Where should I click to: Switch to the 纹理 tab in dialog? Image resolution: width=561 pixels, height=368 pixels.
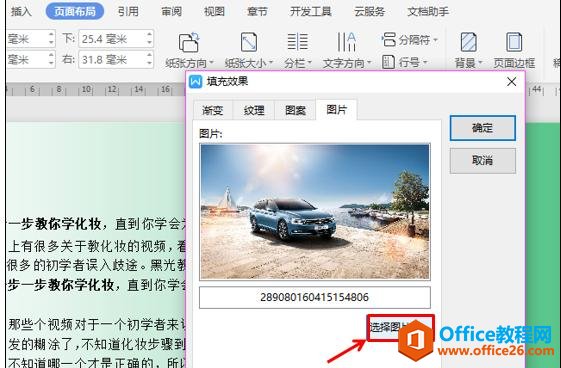pos(254,110)
